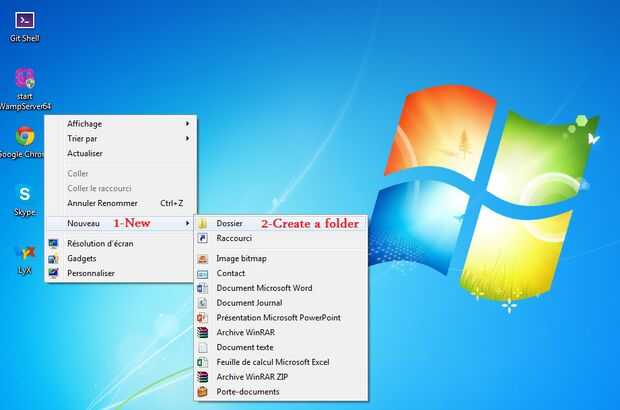Viewport: 620px width, 410px height.
Task: Choose Actualiser from the context menu
Action: click(x=120, y=153)
